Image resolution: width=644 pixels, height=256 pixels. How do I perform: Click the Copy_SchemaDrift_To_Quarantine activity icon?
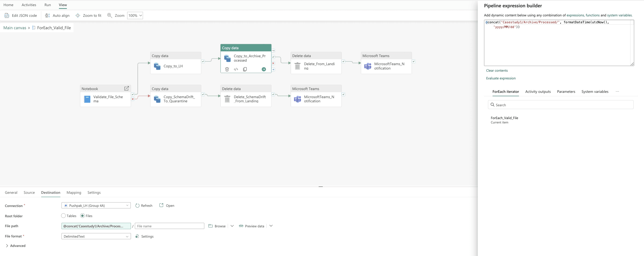click(157, 99)
